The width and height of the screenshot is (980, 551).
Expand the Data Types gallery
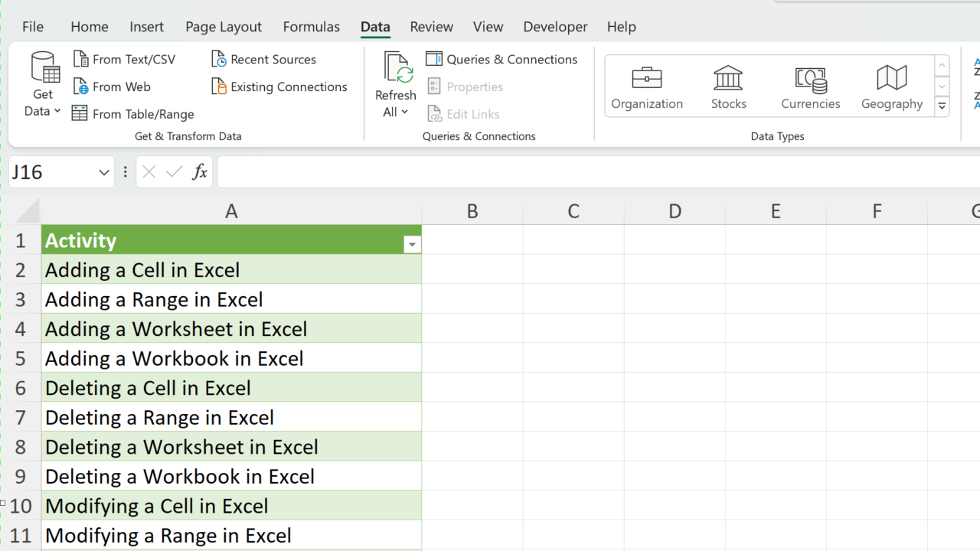tap(942, 107)
